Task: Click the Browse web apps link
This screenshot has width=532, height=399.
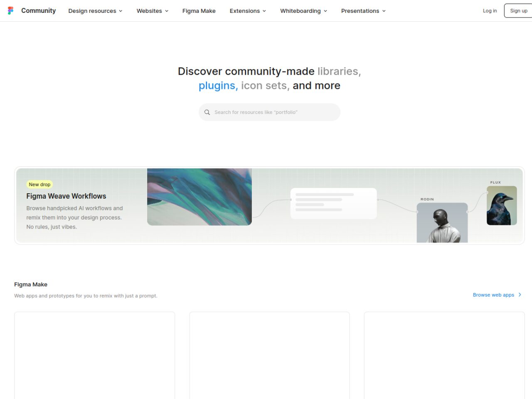Action: 493,295
